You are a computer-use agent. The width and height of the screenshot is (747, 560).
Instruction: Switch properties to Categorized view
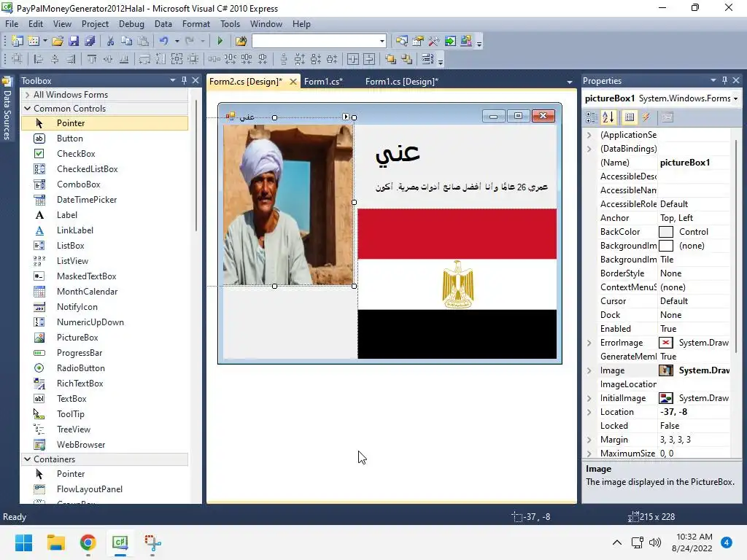(x=592, y=117)
